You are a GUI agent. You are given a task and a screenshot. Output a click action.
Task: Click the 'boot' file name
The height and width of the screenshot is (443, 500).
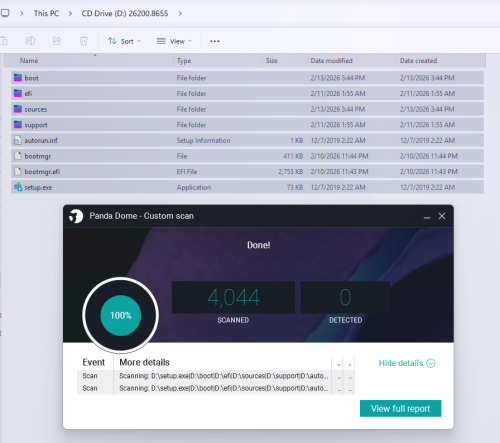pos(31,78)
